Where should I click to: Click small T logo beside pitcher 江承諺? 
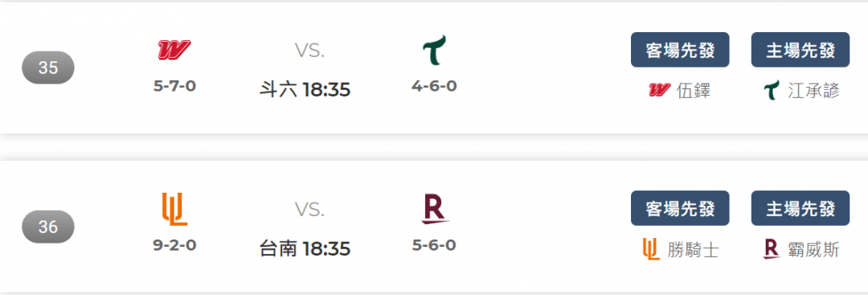pyautogui.click(x=771, y=90)
